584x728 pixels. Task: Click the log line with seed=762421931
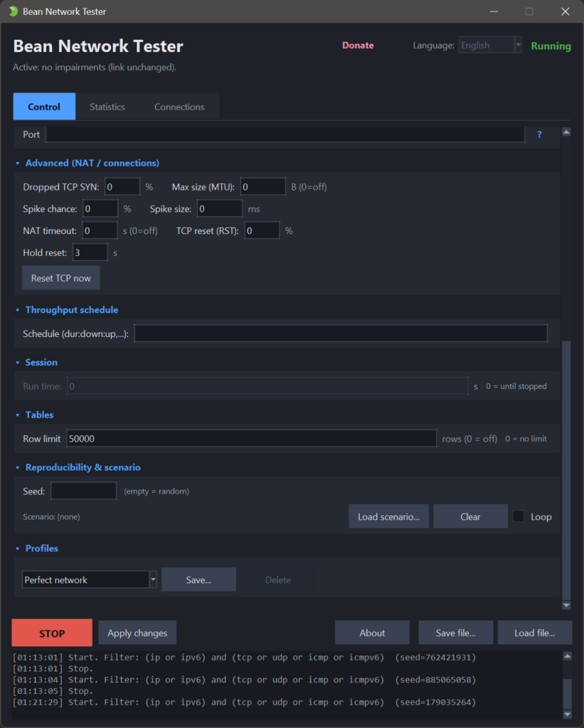pyautogui.click(x=245, y=658)
